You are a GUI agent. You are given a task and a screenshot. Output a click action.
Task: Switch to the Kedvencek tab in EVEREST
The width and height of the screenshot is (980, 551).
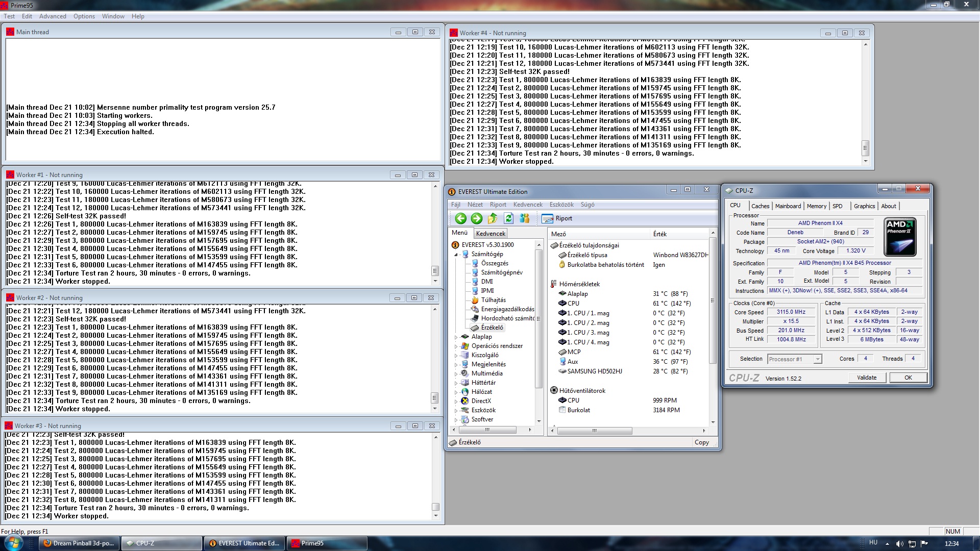point(491,234)
